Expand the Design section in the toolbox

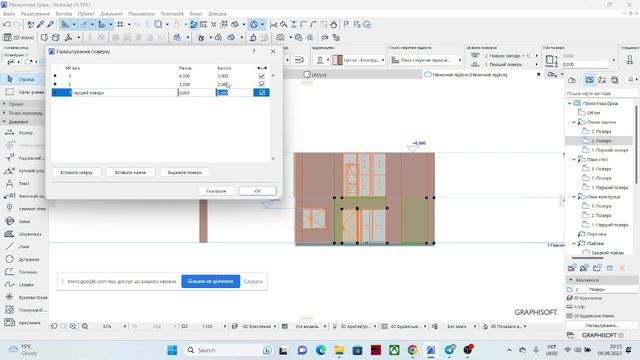pyautogui.click(x=4, y=104)
